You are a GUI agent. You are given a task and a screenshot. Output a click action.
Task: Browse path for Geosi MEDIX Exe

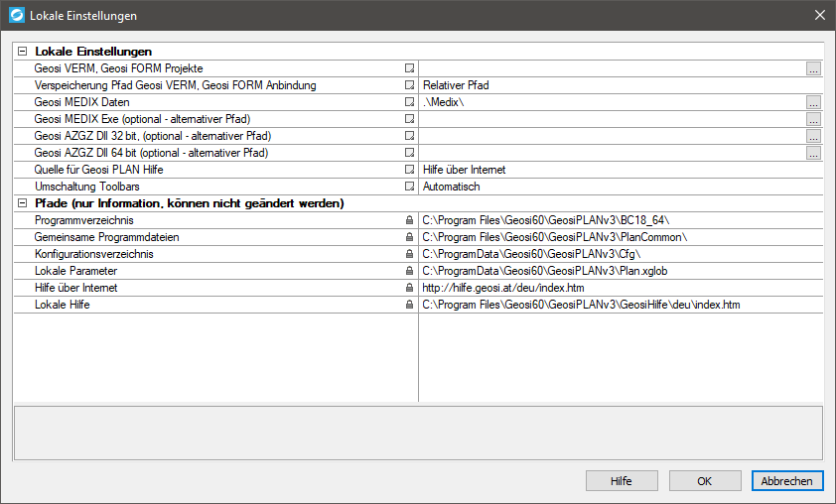[813, 119]
